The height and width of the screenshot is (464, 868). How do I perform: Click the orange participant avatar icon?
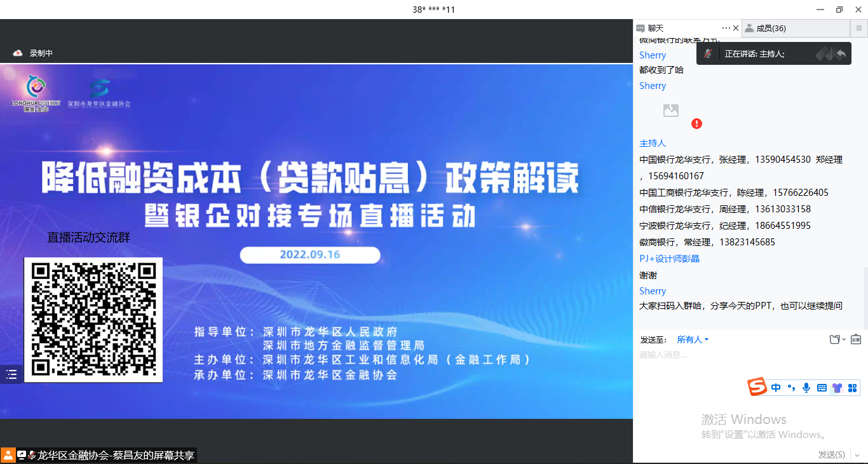point(8,455)
